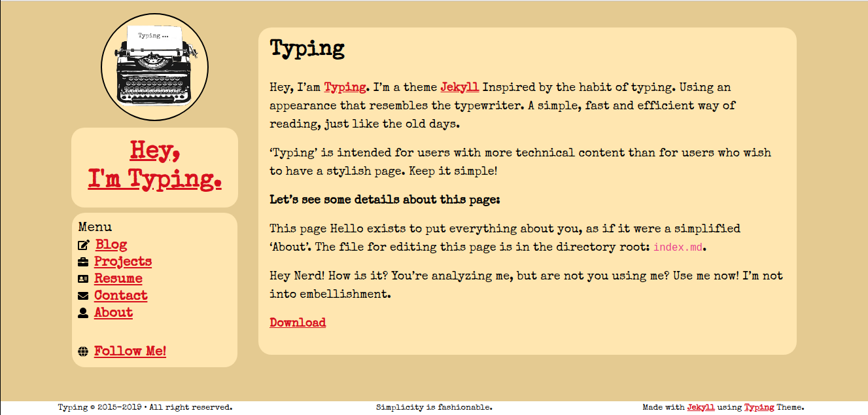Open the Typing link in the footer

(x=759, y=407)
